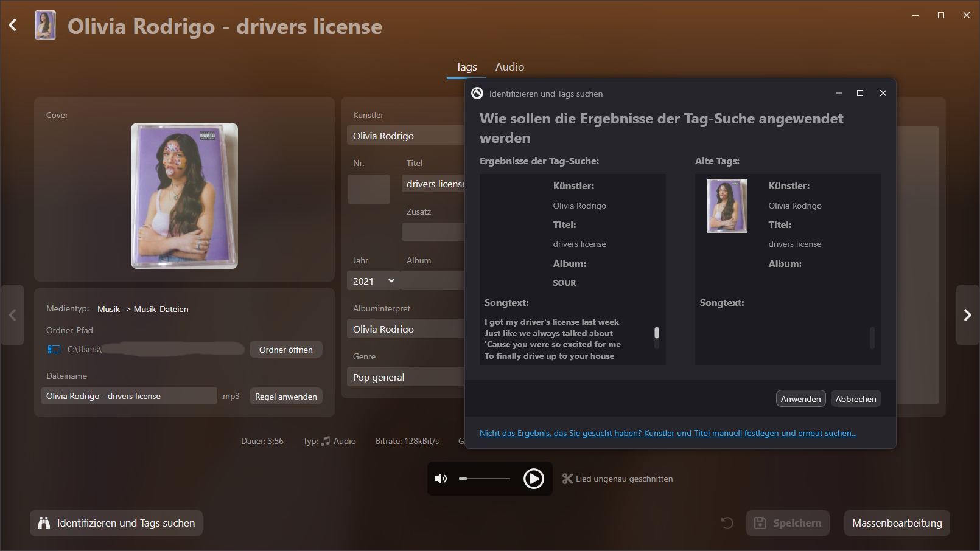Go to previous song with left chevron

click(x=12, y=315)
